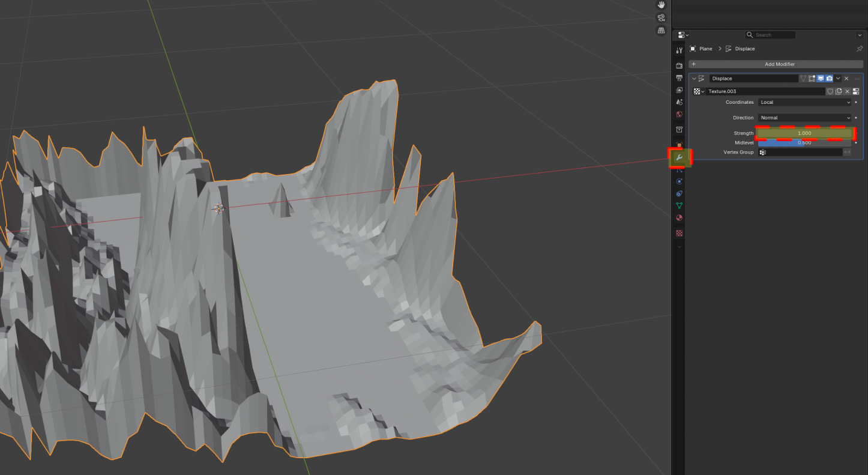Open the Collection properties tab
The height and width of the screenshot is (475, 868).
click(x=679, y=130)
